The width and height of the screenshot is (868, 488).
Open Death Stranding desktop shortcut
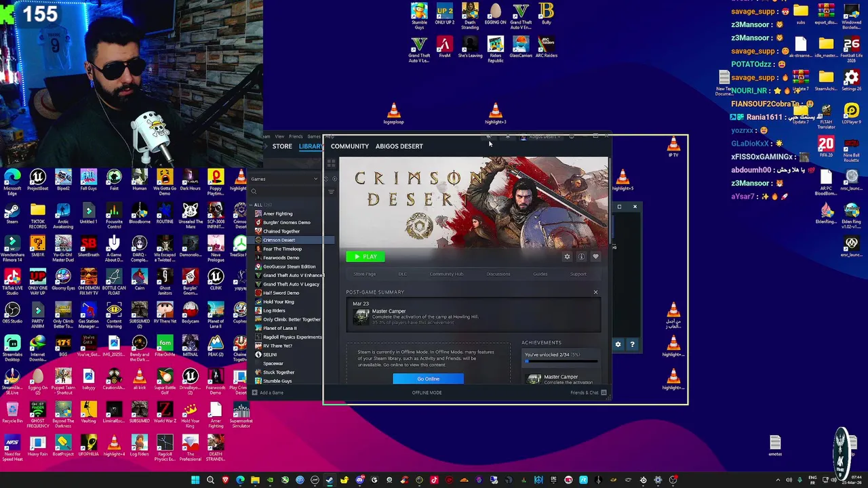pos(470,16)
